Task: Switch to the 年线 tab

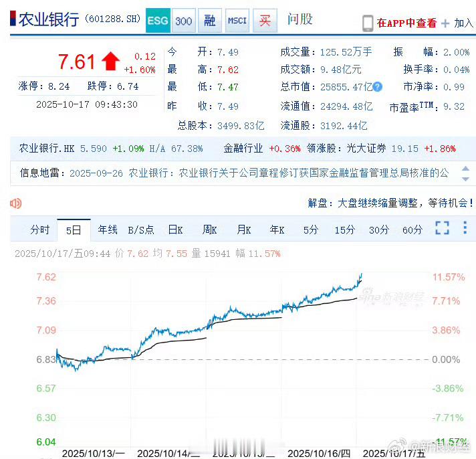Action: tap(108, 230)
